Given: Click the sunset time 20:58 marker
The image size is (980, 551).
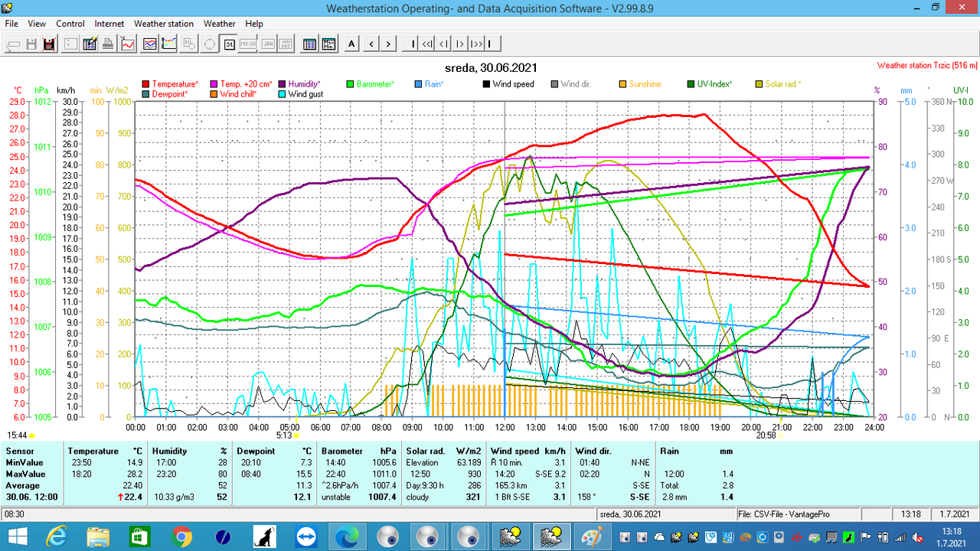Looking at the screenshot, I should click(766, 435).
